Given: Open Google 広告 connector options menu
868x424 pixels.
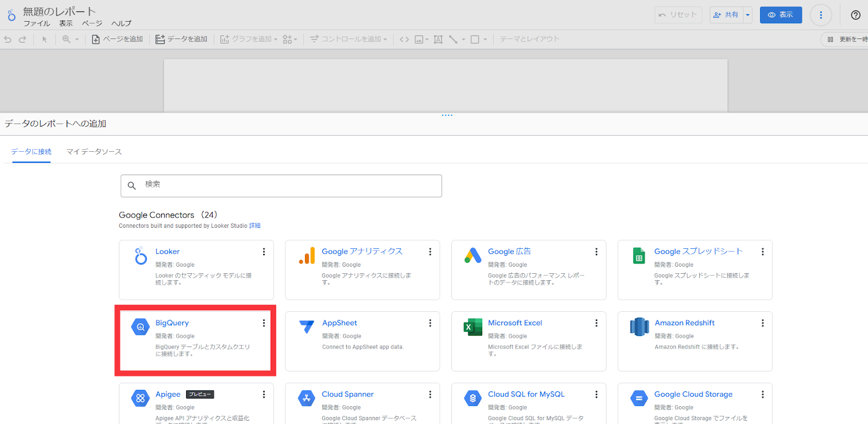Looking at the screenshot, I should pyautogui.click(x=596, y=252).
